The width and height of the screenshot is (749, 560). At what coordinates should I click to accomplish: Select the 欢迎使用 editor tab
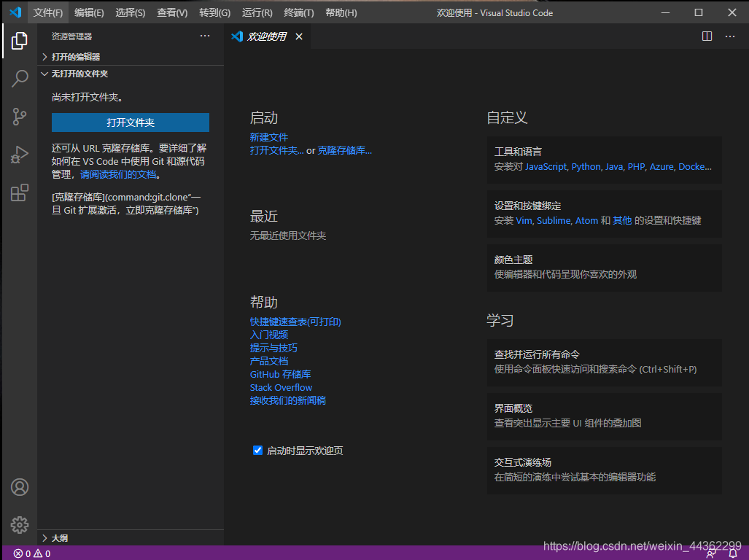point(266,36)
